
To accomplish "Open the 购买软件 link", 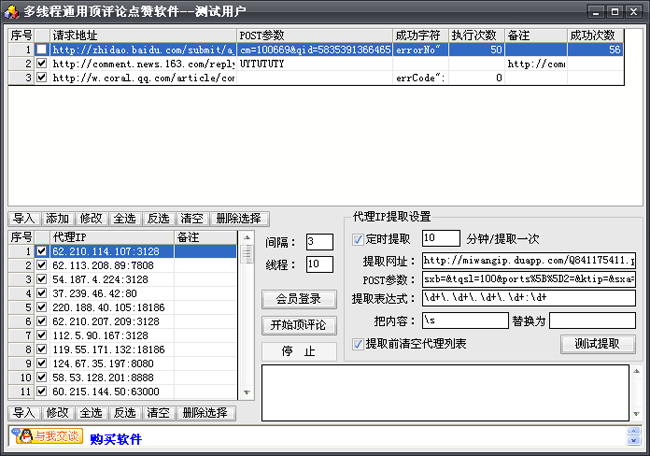I will [x=116, y=439].
